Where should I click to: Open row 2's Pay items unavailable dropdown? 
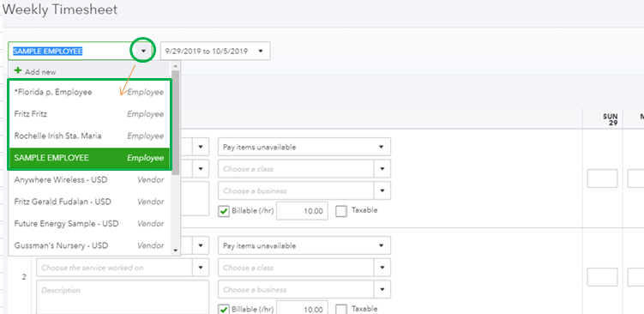point(304,245)
